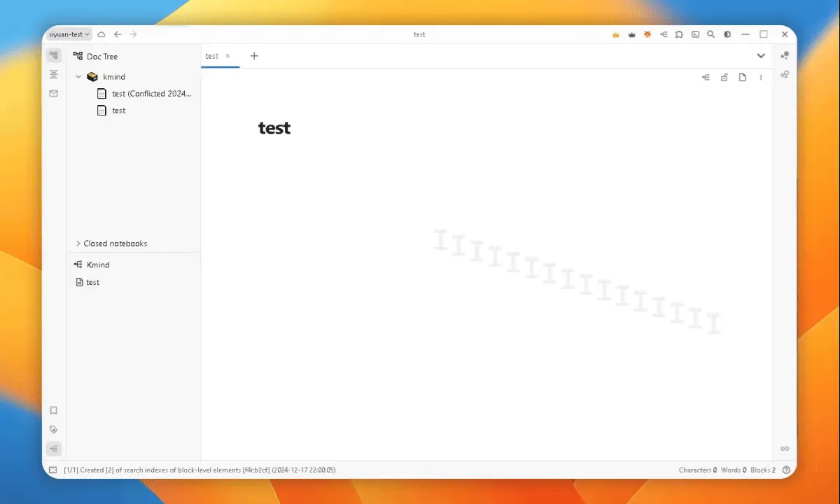Open the command palette terminal icon
The height and width of the screenshot is (504, 840).
695,34
